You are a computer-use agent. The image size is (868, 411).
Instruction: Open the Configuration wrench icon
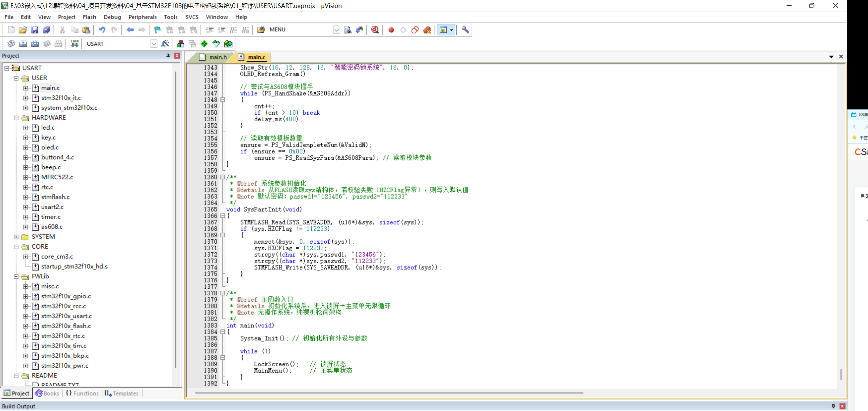(465, 30)
